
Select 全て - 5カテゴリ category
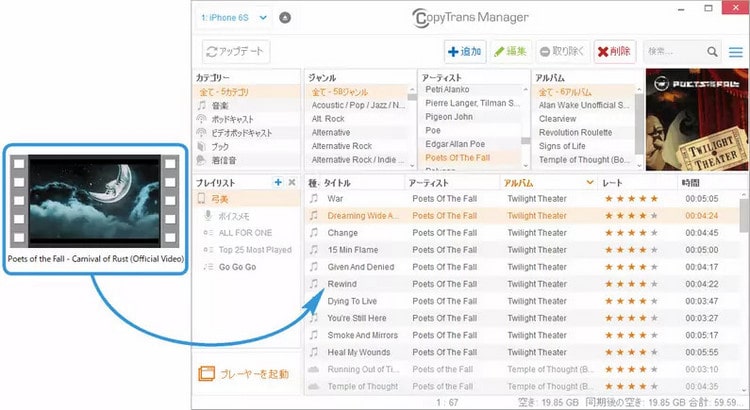pos(247,92)
